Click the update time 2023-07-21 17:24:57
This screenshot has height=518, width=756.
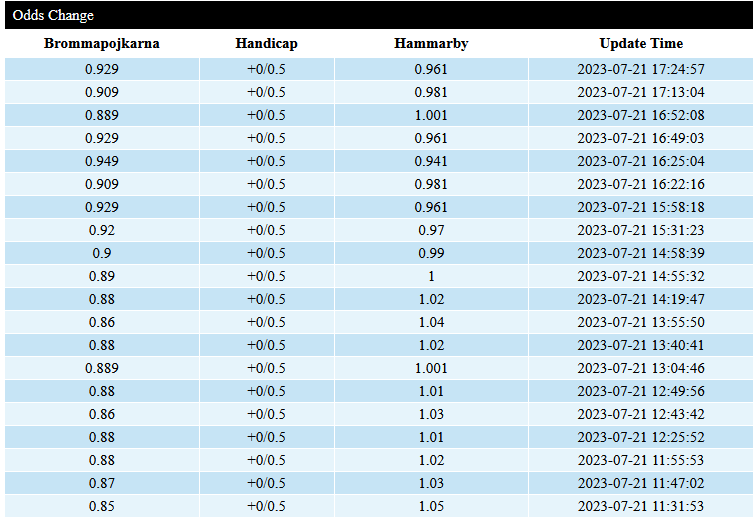click(x=641, y=69)
